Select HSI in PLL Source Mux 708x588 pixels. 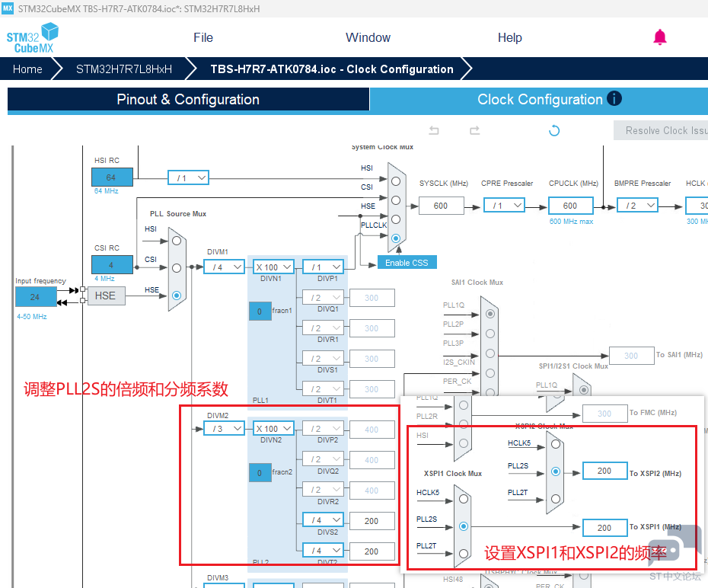(x=177, y=241)
